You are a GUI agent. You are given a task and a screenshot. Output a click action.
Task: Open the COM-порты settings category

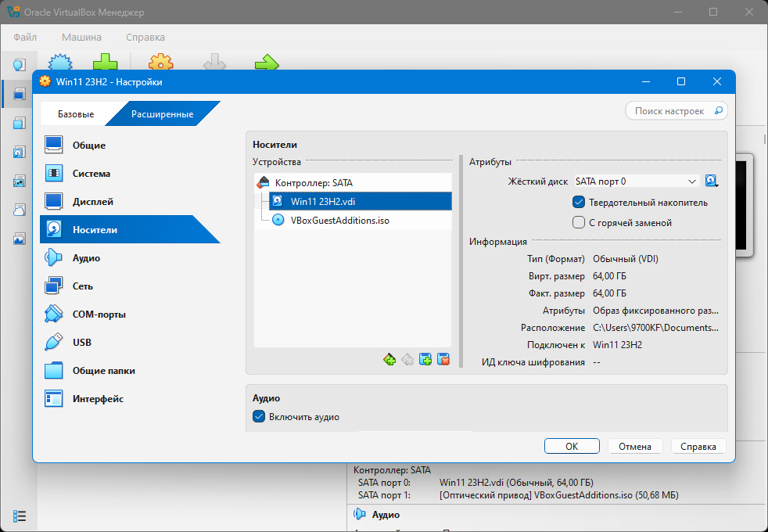(130, 314)
